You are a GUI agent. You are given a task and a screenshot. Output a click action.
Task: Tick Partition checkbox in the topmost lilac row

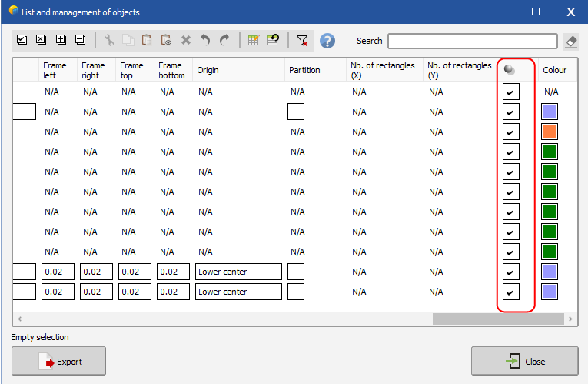tap(296, 112)
